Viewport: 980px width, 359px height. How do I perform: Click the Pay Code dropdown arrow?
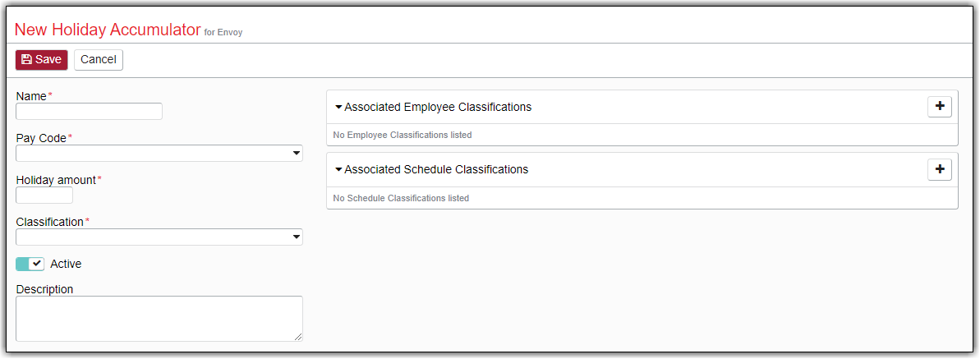click(297, 154)
